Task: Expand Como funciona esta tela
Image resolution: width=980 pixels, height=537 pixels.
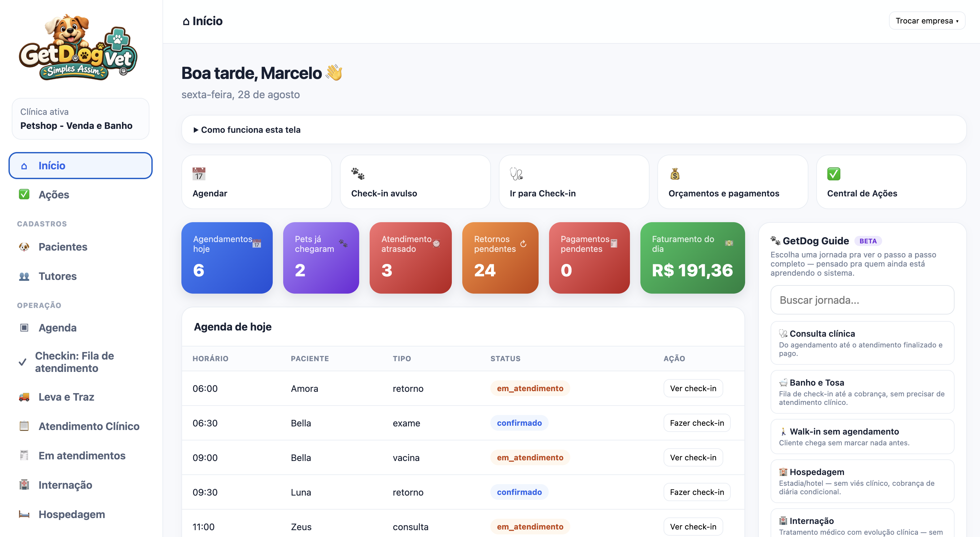Action: (x=574, y=130)
